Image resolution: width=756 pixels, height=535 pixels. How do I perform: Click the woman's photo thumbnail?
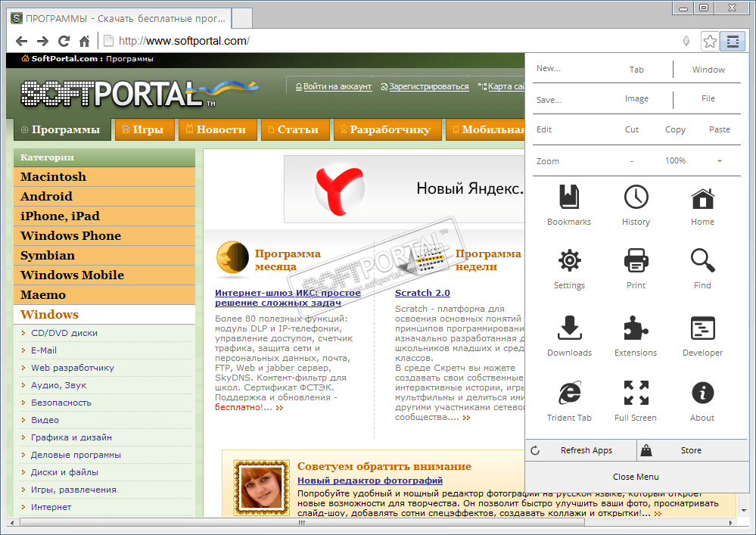coord(262,488)
